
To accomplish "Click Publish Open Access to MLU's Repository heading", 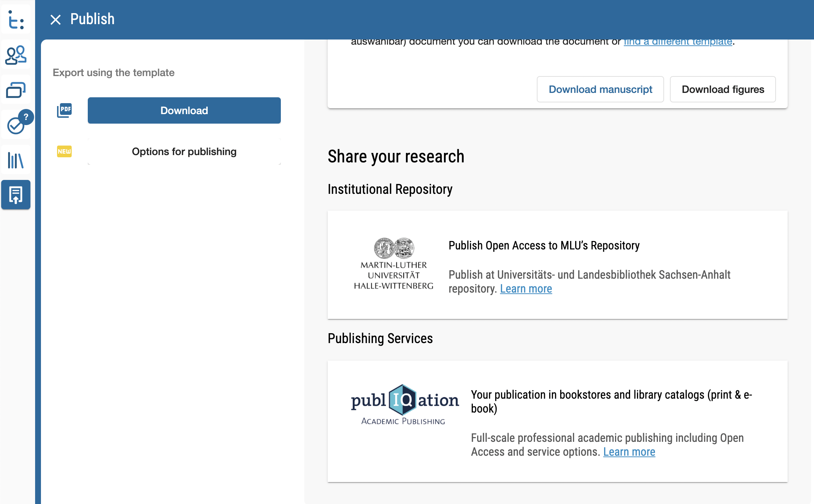I will coord(544,245).
